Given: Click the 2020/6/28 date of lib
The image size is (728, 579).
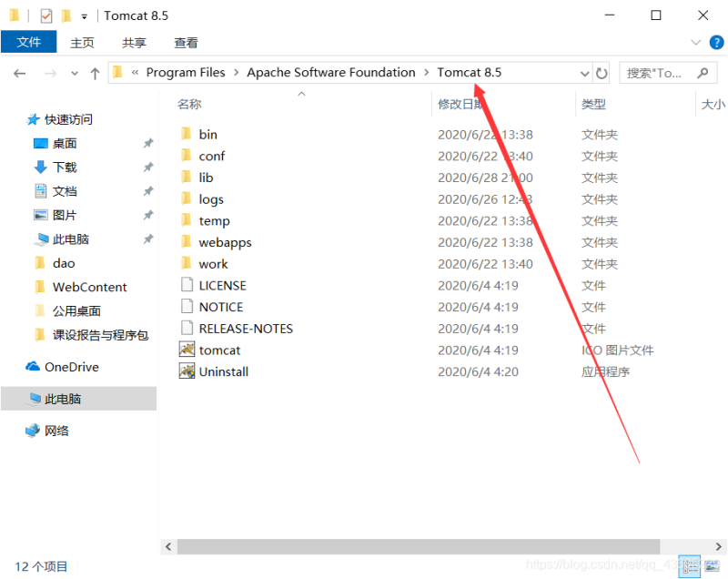Looking at the screenshot, I should [485, 178].
